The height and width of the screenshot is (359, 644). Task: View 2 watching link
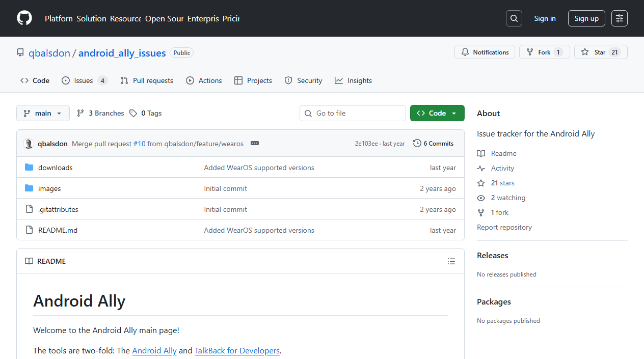coord(501,198)
